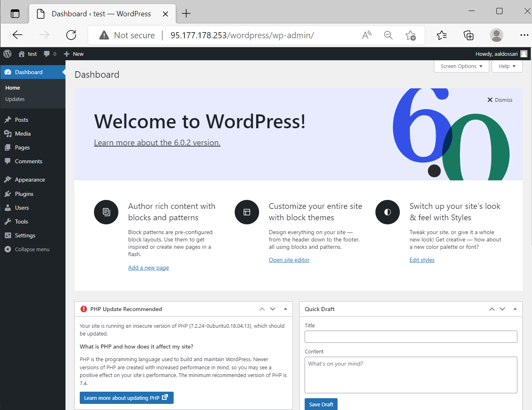Click the Howdy, aaldossari account text
Image resolution: width=532 pixels, height=410 pixels.
tap(497, 54)
